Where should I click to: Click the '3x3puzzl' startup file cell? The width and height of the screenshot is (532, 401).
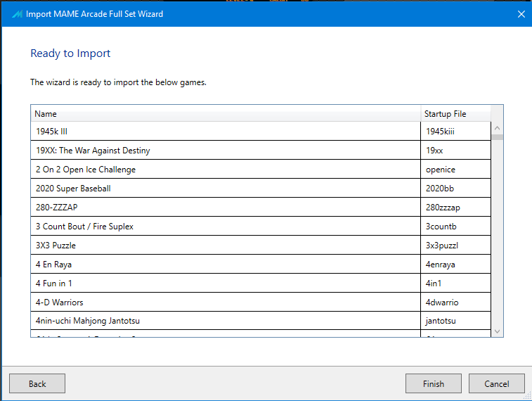(x=455, y=246)
